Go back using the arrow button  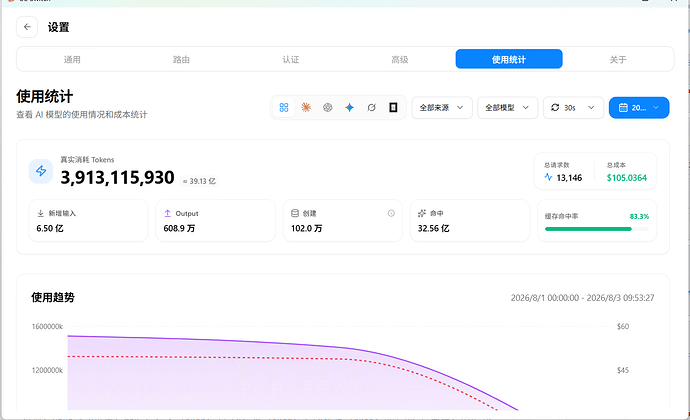(x=27, y=27)
